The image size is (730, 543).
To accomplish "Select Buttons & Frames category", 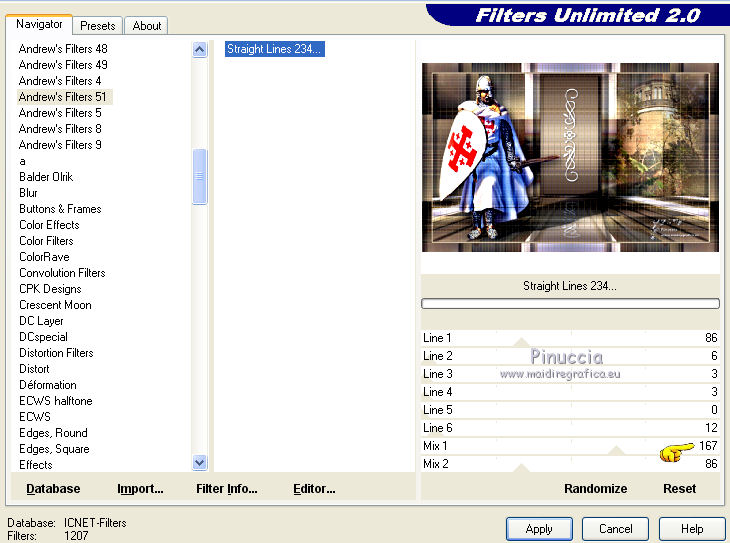I will tap(60, 209).
